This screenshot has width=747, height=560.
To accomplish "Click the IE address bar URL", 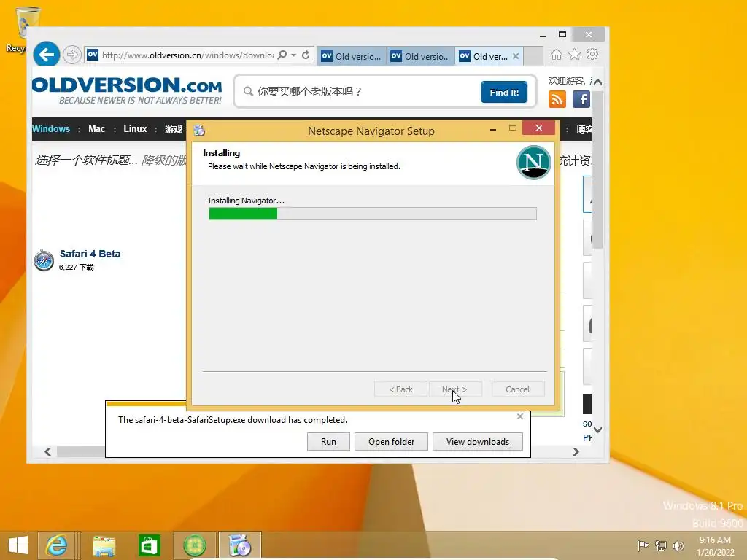I will point(187,55).
